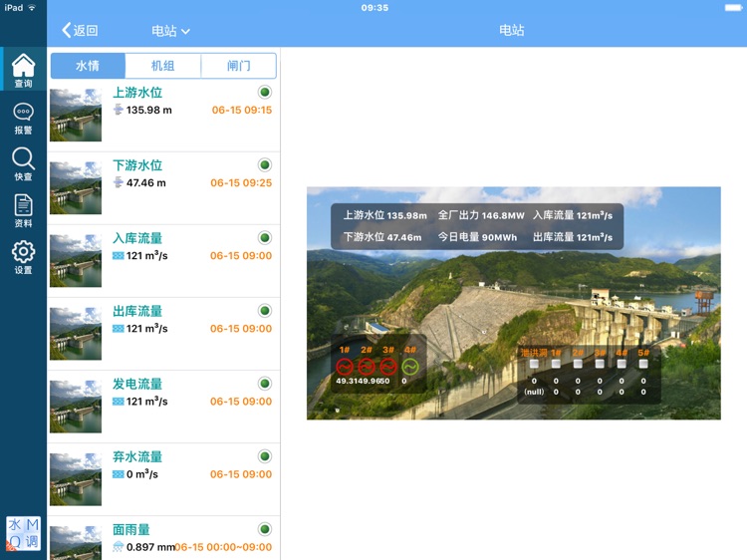The height and width of the screenshot is (560, 747).
Task: Click 今日电量 90MWh readout
Action: (477, 237)
